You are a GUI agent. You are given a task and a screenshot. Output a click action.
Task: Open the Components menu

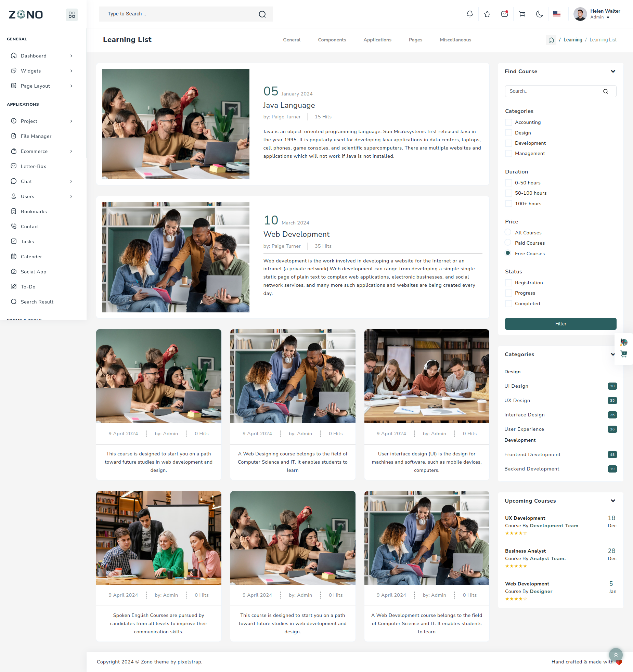click(332, 40)
